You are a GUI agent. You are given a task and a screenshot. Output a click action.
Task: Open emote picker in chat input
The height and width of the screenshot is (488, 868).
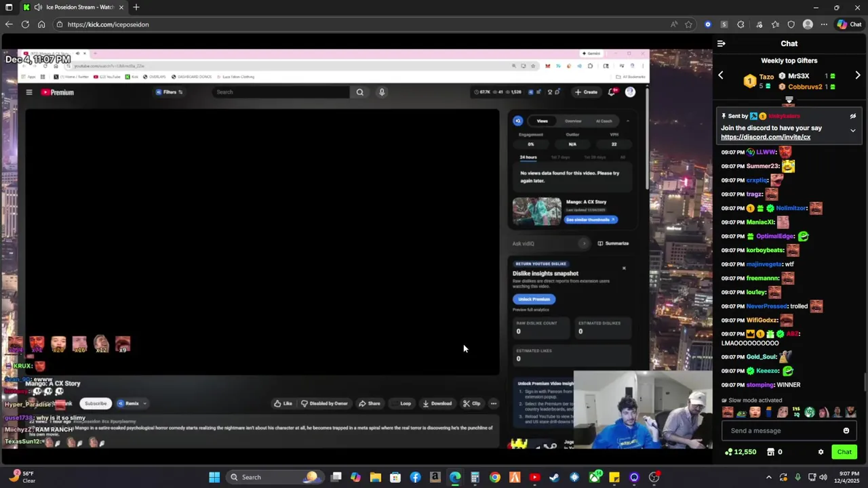(846, 430)
